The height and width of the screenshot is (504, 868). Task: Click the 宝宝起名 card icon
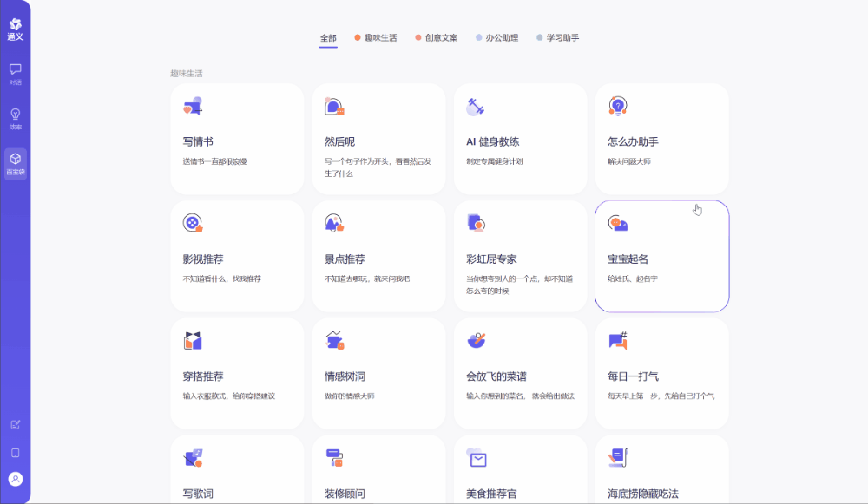618,223
